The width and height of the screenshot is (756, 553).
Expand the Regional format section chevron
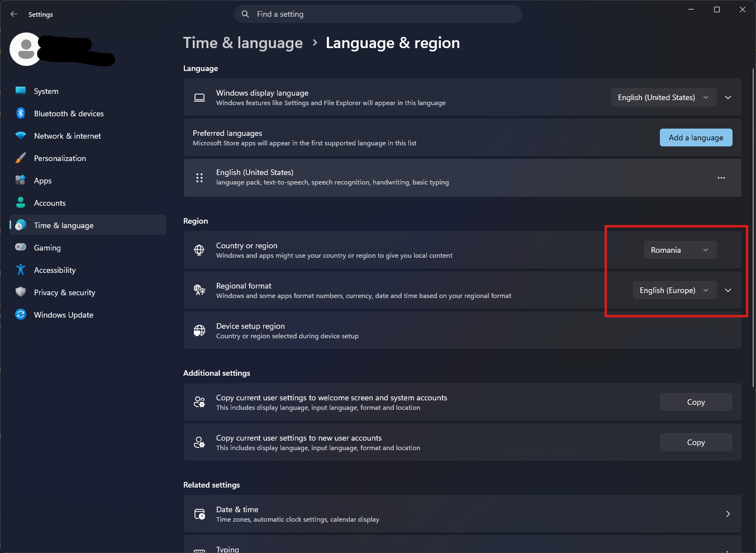point(728,290)
